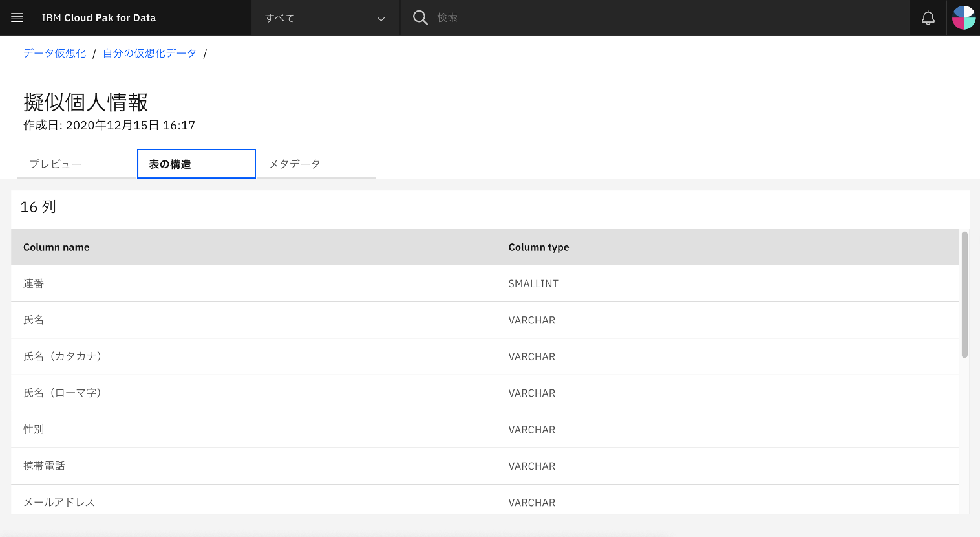The image size is (980, 537).
Task: Select the 氏名（ローマ字） row
Action: 485,393
